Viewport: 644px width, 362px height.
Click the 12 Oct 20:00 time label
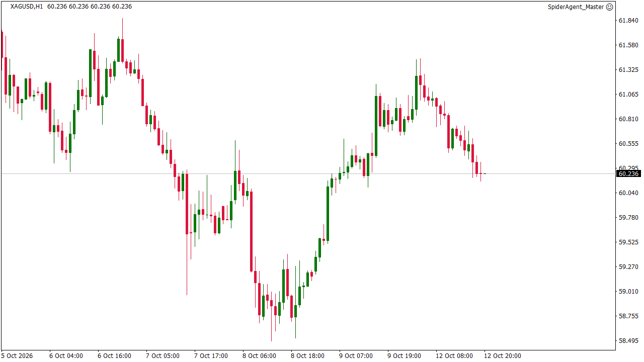coord(503,356)
